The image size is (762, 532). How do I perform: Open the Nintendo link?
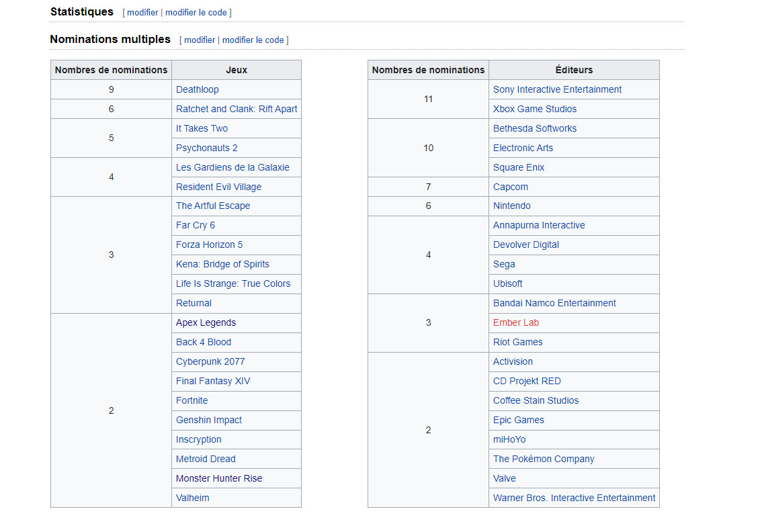[x=512, y=206]
